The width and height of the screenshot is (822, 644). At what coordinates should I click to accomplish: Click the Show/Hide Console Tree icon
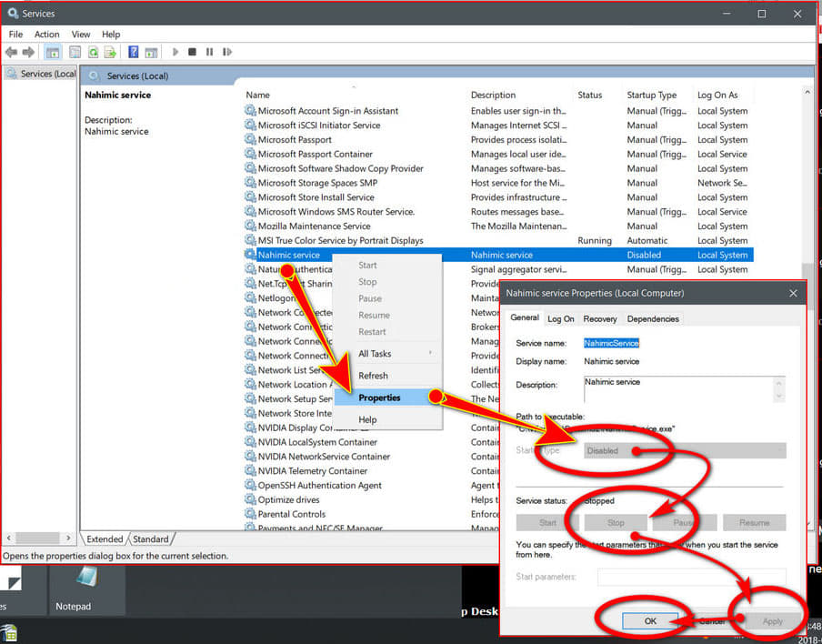pos(52,52)
